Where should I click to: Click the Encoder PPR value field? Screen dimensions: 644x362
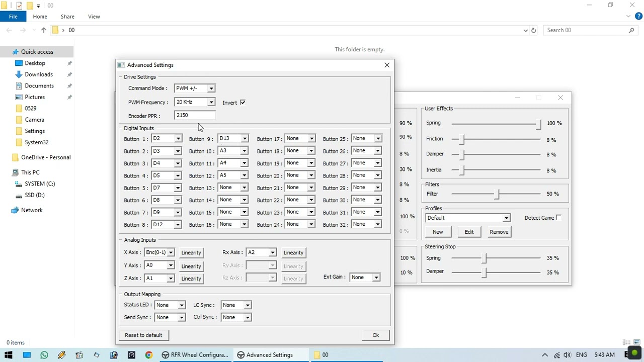(x=194, y=115)
